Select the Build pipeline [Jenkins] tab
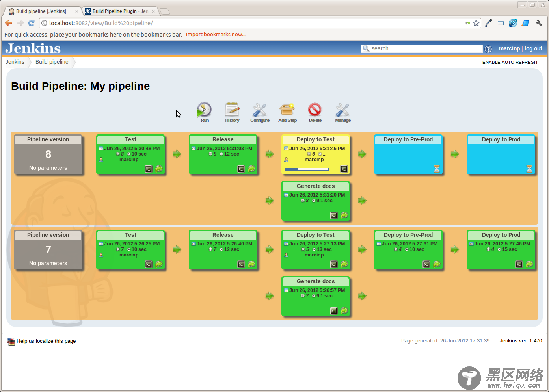Viewport: 549px width, 392px height. [43, 11]
